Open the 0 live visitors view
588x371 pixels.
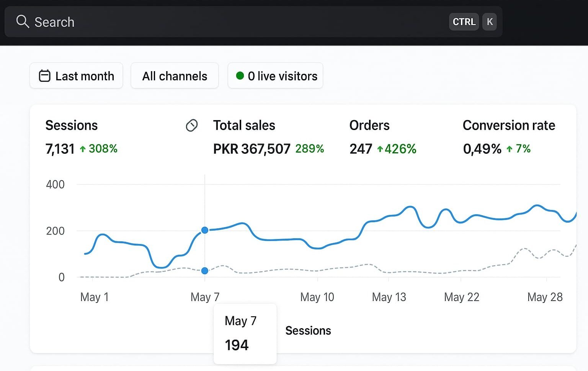pyautogui.click(x=276, y=76)
